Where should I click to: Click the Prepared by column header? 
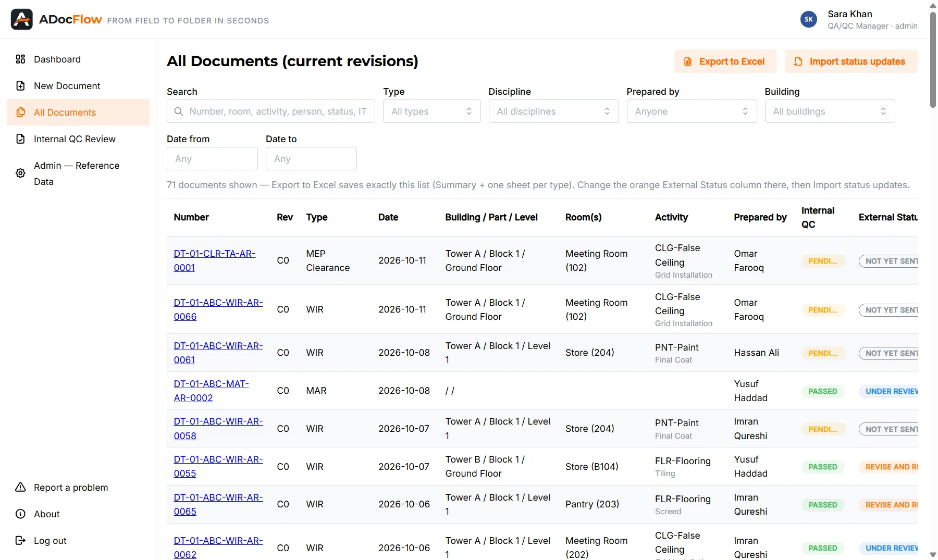pyautogui.click(x=760, y=217)
